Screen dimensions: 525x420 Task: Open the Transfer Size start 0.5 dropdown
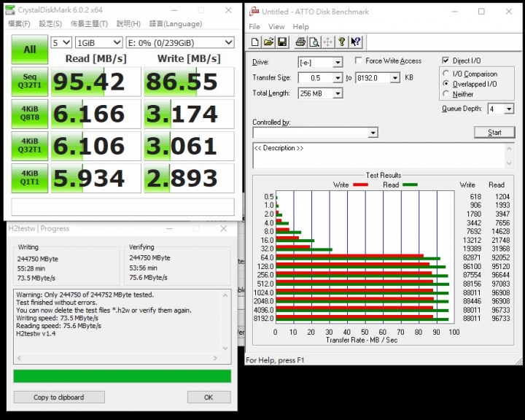point(338,78)
